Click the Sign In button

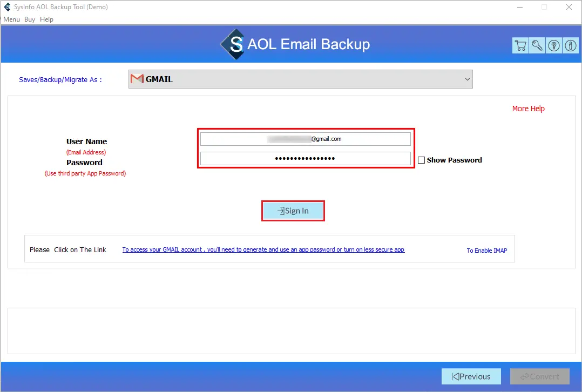point(293,211)
